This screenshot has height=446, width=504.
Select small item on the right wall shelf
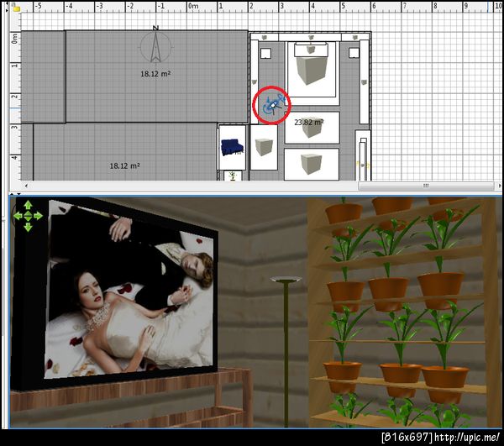(x=365, y=82)
